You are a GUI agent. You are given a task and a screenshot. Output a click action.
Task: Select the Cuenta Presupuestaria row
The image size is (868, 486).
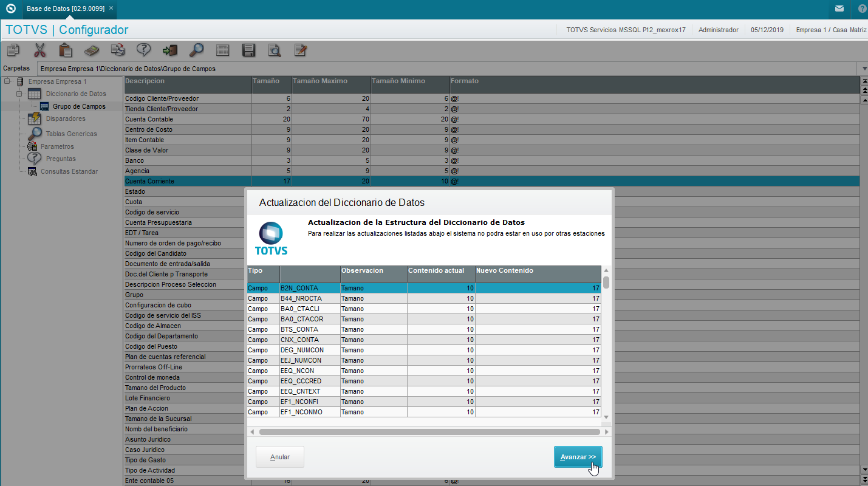tap(183, 222)
